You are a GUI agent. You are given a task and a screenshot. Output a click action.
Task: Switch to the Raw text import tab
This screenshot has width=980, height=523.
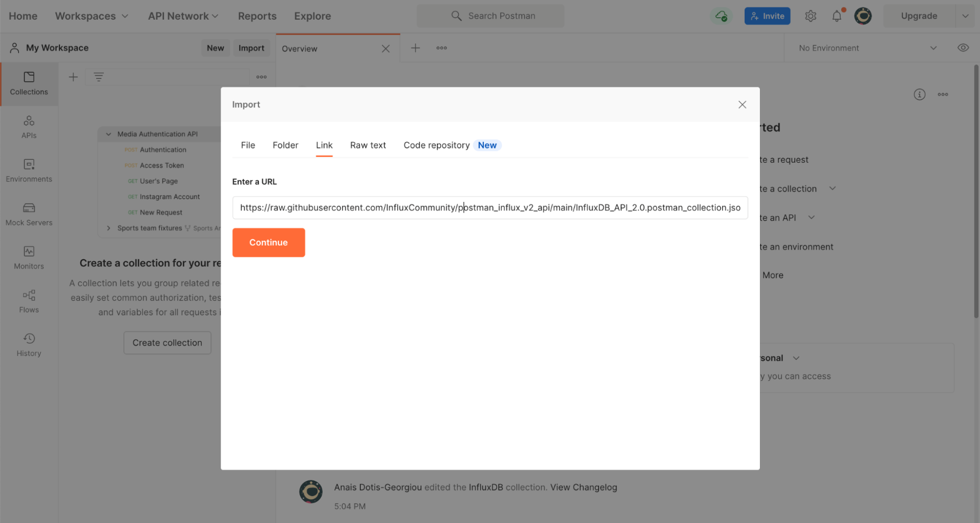point(368,145)
